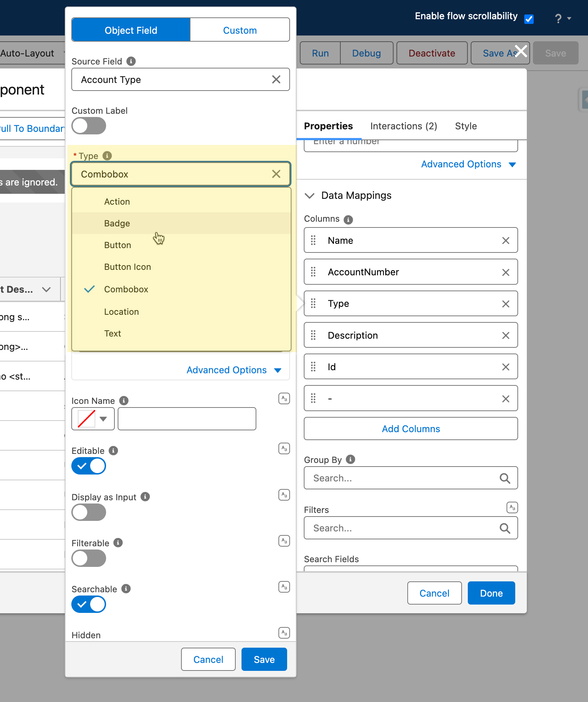Open the Interactions (2) tab
Image resolution: width=588 pixels, height=702 pixels.
(404, 126)
